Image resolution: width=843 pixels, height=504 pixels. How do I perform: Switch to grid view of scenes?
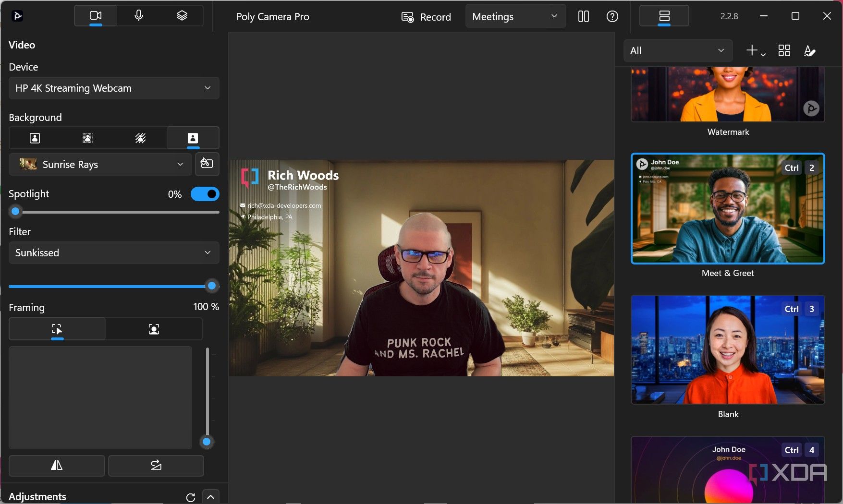pos(784,50)
